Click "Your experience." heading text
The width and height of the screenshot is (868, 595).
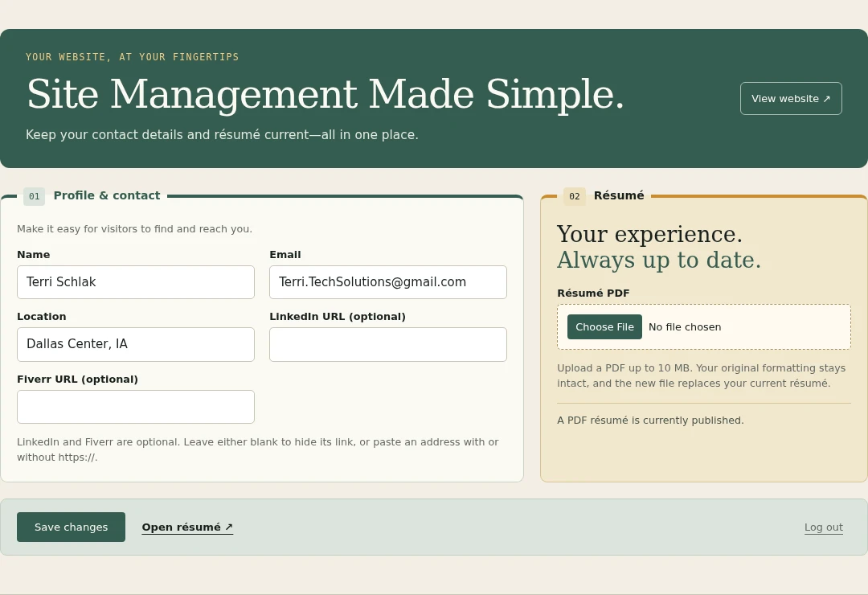pos(649,234)
